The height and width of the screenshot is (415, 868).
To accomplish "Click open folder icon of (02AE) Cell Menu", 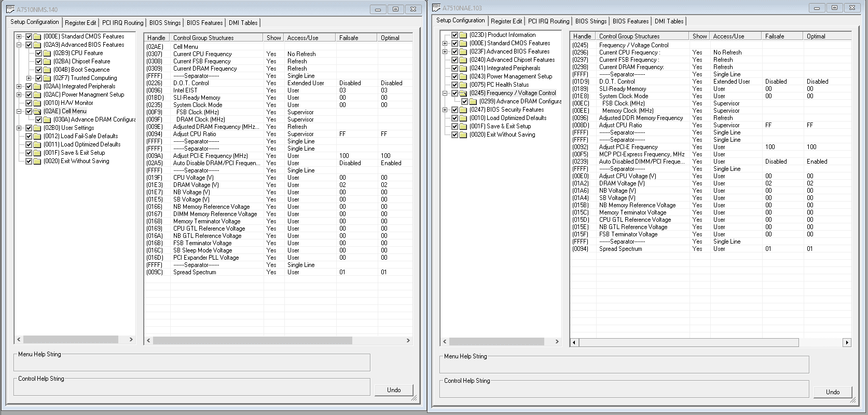I will click(37, 111).
